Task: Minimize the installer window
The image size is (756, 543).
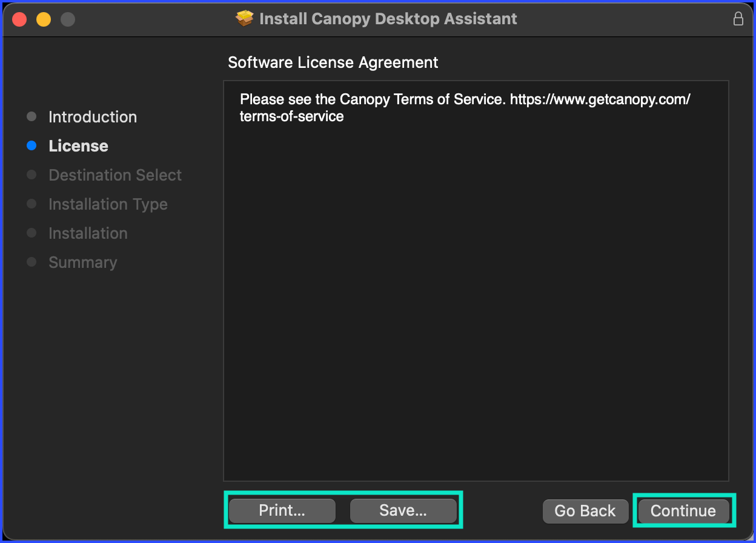Action: pos(44,19)
